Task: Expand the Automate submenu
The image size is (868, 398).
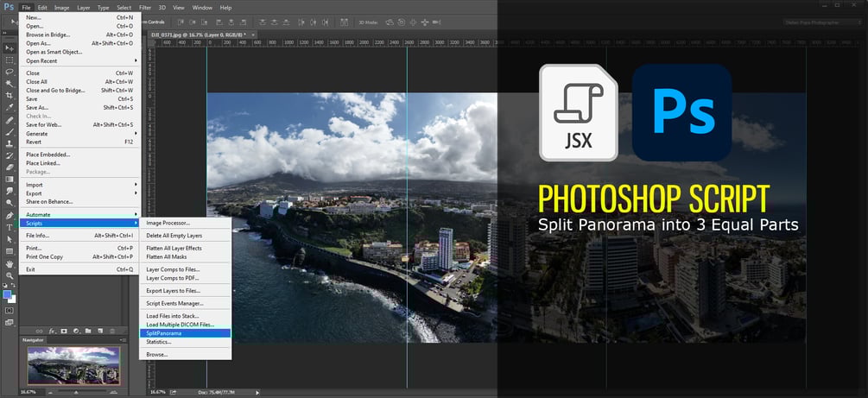Action: pyautogui.click(x=79, y=215)
